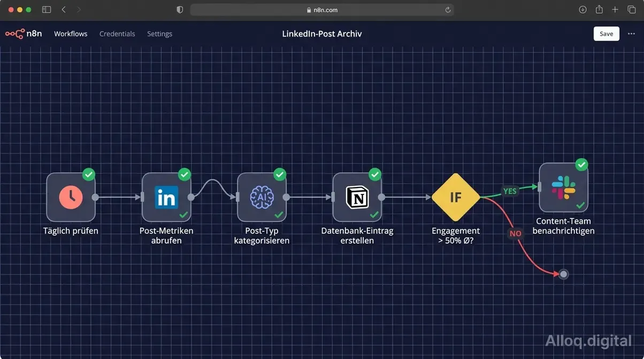Click output connector of the Notion node
Image resolution: width=644 pixels, height=359 pixels.
[x=381, y=197]
